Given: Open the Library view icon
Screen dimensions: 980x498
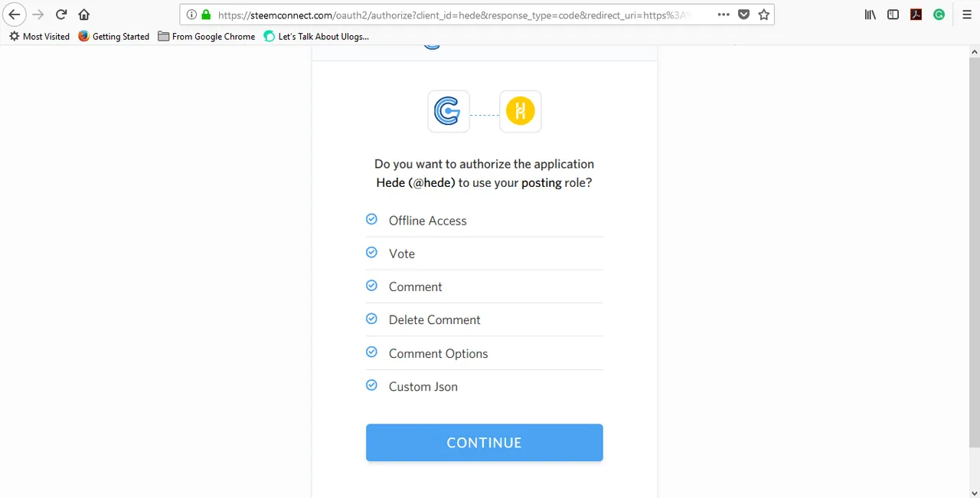Looking at the screenshot, I should 870,15.
